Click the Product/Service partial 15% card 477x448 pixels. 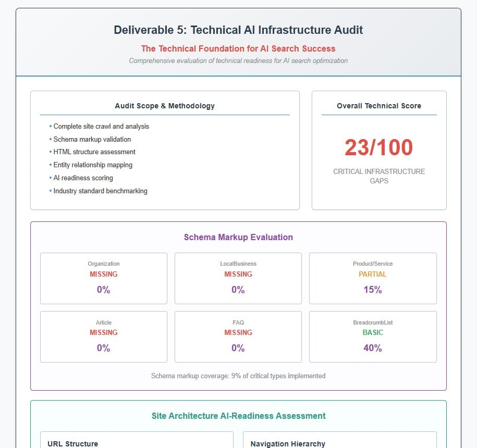[373, 278]
